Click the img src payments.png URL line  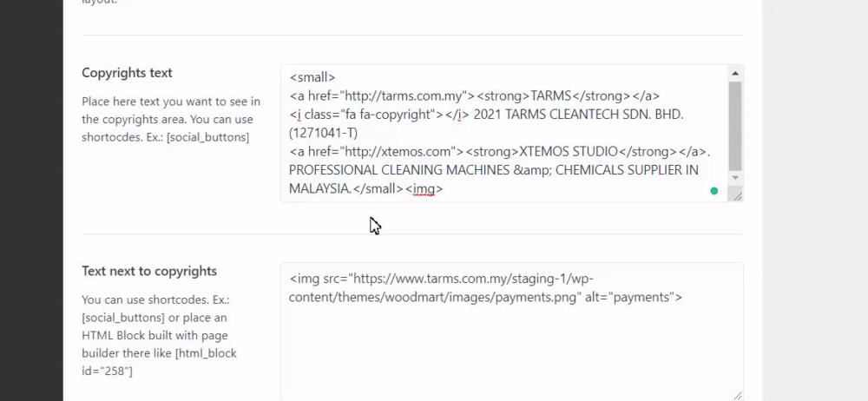click(x=441, y=288)
